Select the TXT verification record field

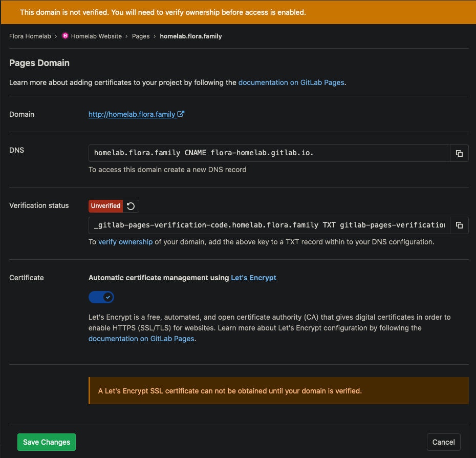coord(266,225)
